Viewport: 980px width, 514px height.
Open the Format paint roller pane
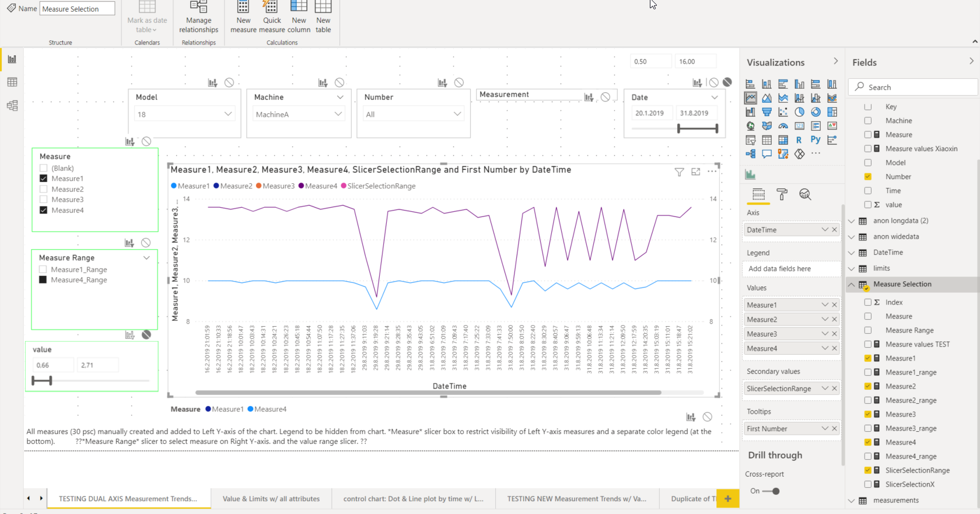tap(782, 194)
